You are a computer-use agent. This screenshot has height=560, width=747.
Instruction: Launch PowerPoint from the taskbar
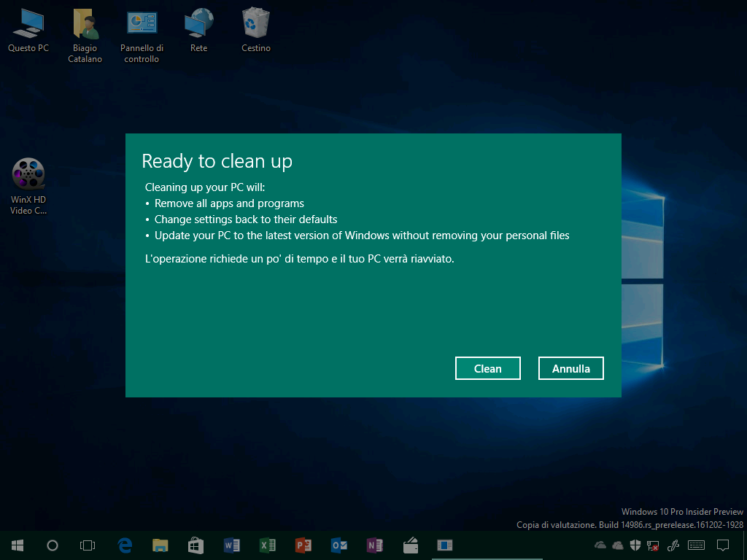point(303,545)
